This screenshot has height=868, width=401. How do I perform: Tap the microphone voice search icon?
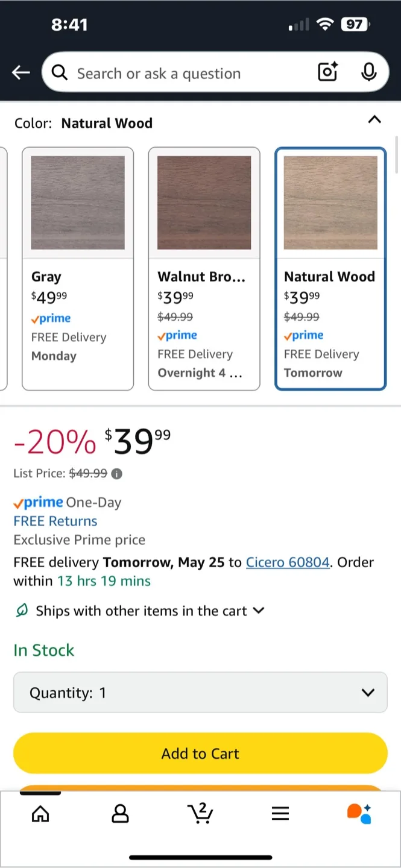pyautogui.click(x=368, y=73)
